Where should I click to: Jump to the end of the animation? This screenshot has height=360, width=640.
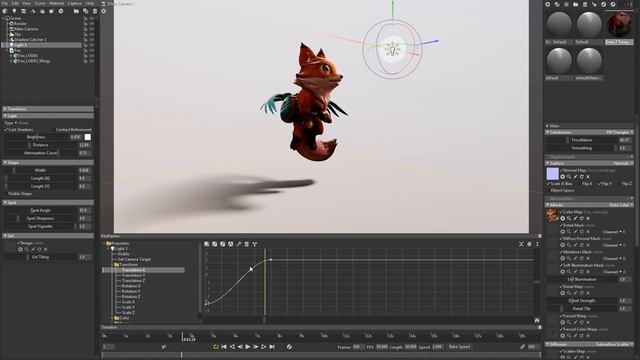pyautogui.click(x=272, y=347)
